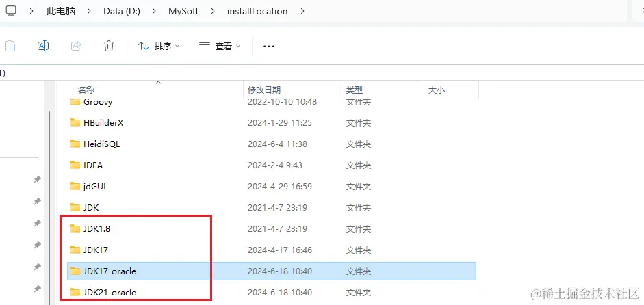The height and width of the screenshot is (305, 644).
Task: Click the This PC monitor icon in address bar
Action: click(x=11, y=11)
